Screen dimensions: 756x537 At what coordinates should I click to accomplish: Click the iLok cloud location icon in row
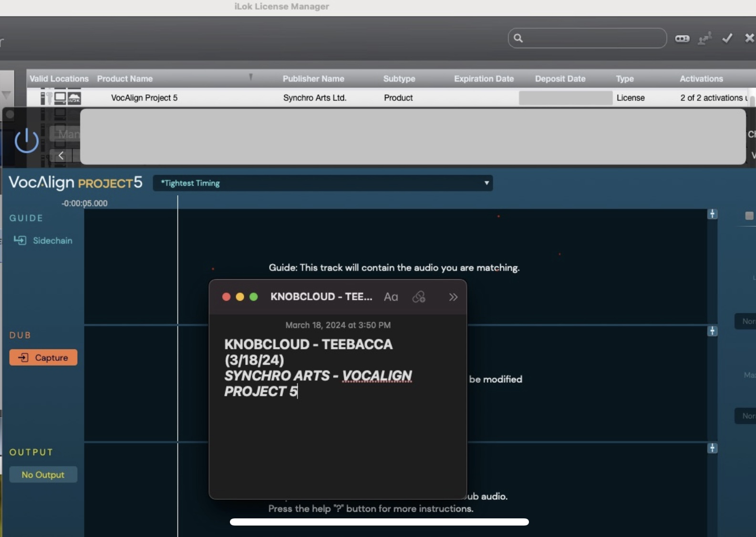point(74,98)
